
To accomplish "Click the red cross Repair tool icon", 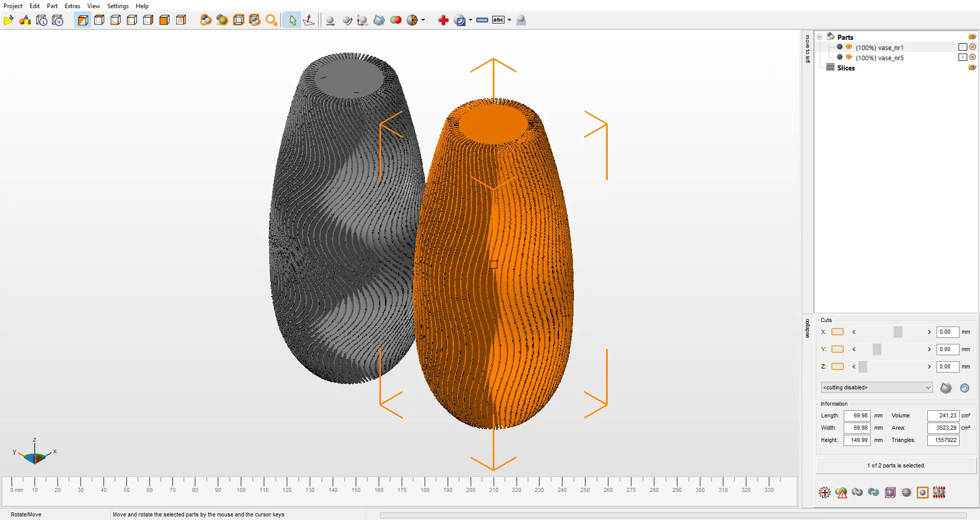I will [443, 20].
